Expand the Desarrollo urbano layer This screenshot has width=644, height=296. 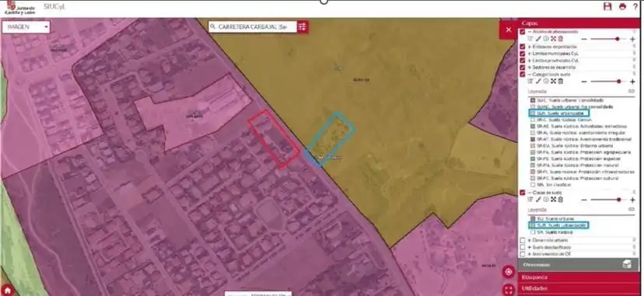pos(530,240)
